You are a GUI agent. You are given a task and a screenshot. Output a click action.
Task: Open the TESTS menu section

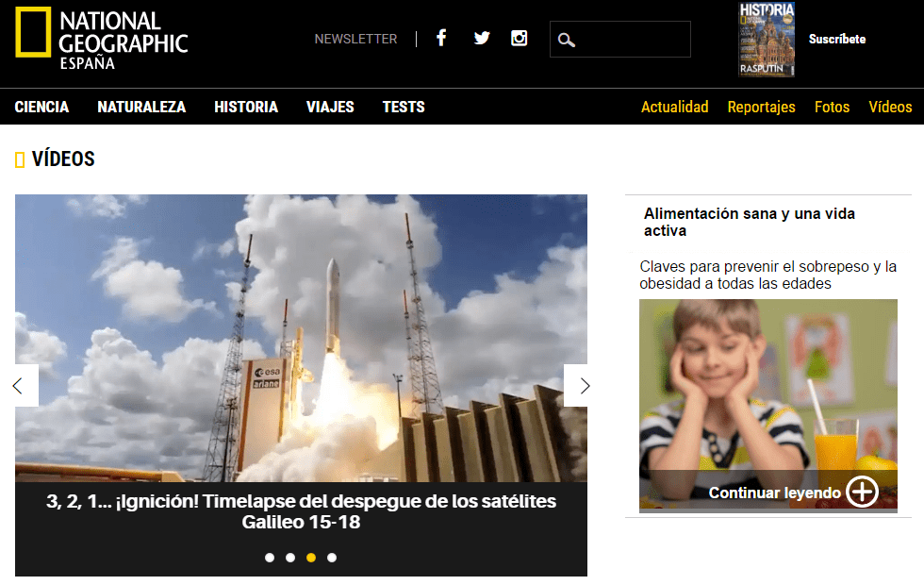click(404, 107)
